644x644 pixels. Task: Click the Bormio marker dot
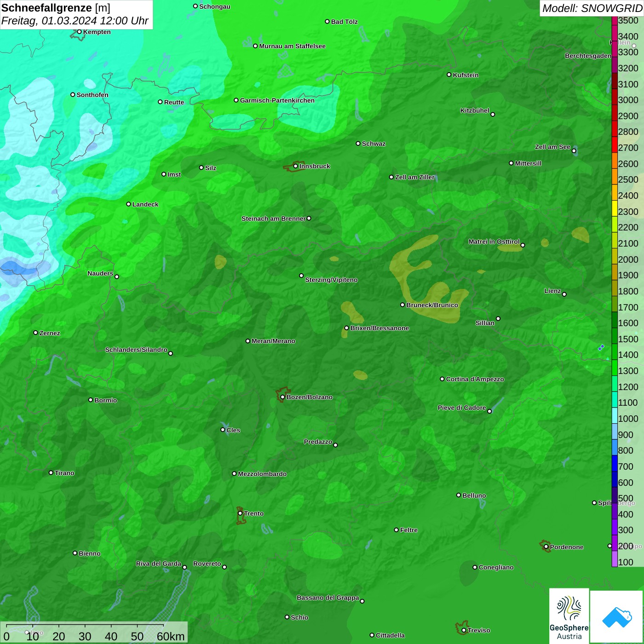[x=91, y=400]
